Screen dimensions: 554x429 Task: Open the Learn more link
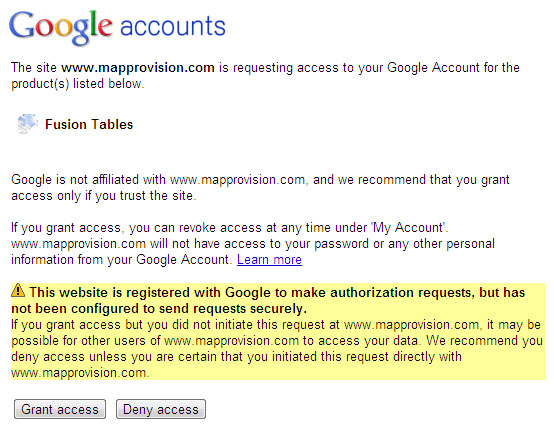coord(269,260)
